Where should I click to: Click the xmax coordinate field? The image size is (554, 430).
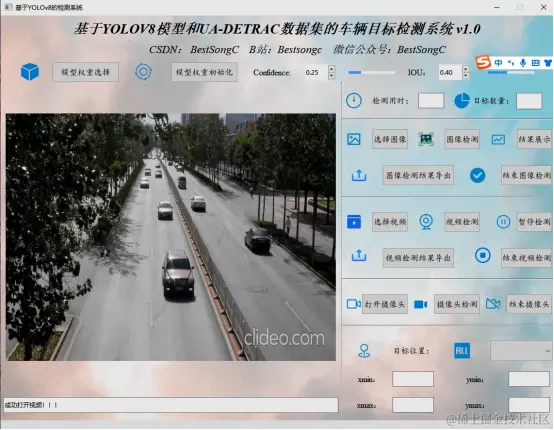pos(413,405)
